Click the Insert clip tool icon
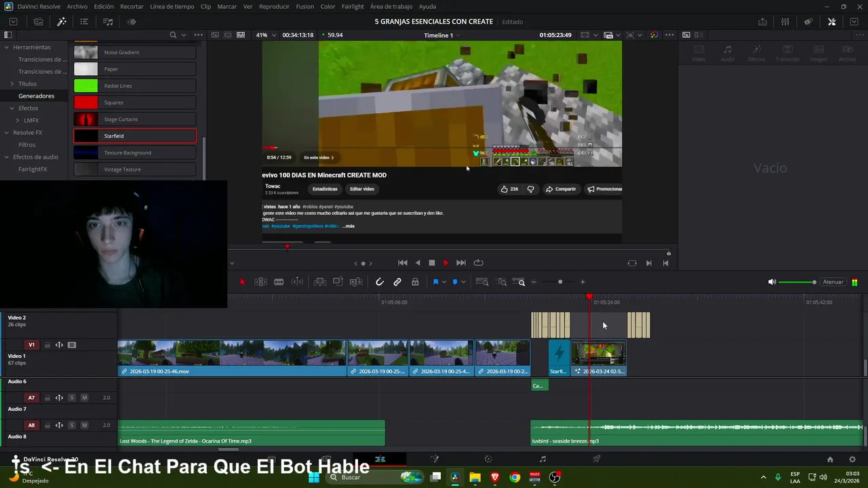 [x=319, y=282]
